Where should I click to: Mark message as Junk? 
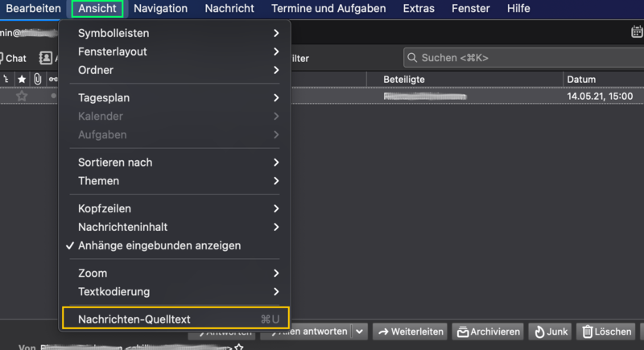point(551,331)
